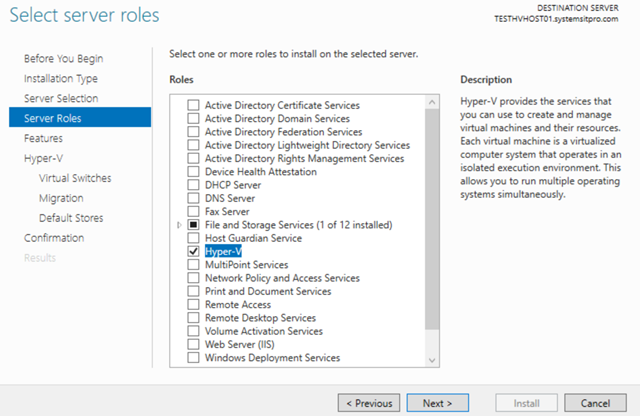
Task: Expand the File and Storage Services node
Action: click(x=179, y=225)
